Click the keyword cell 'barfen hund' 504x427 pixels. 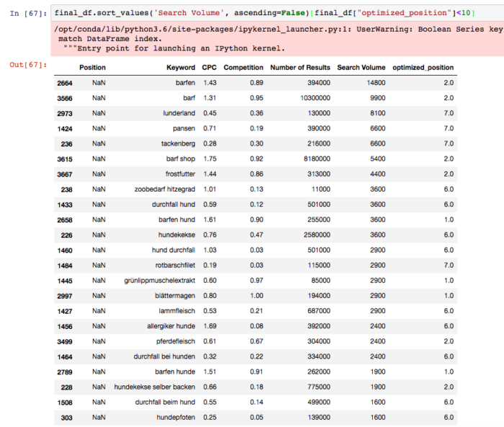(x=177, y=220)
